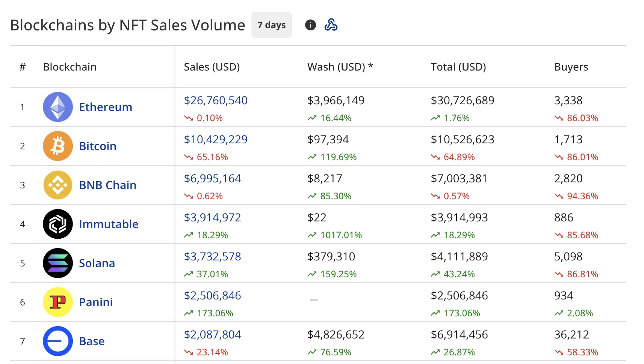Image resolution: width=644 pixels, height=364 pixels.
Task: Sort by the Buyers column header
Action: 571,67
